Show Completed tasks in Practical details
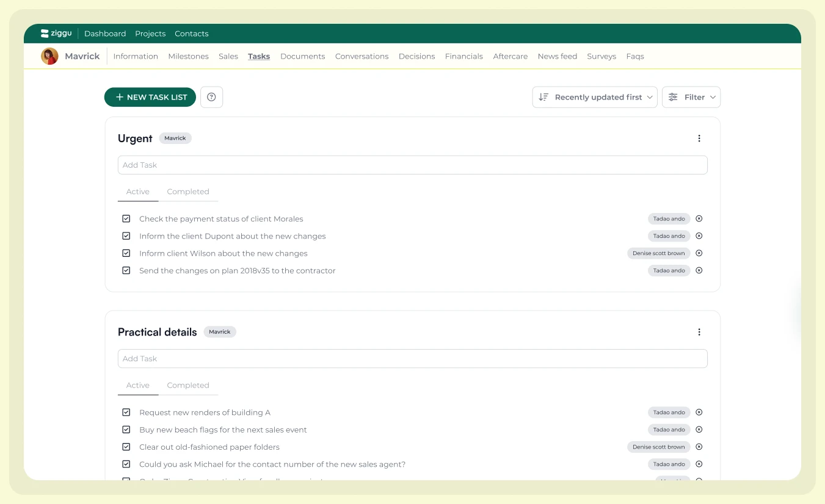Viewport: 825px width, 504px height. coord(188,386)
